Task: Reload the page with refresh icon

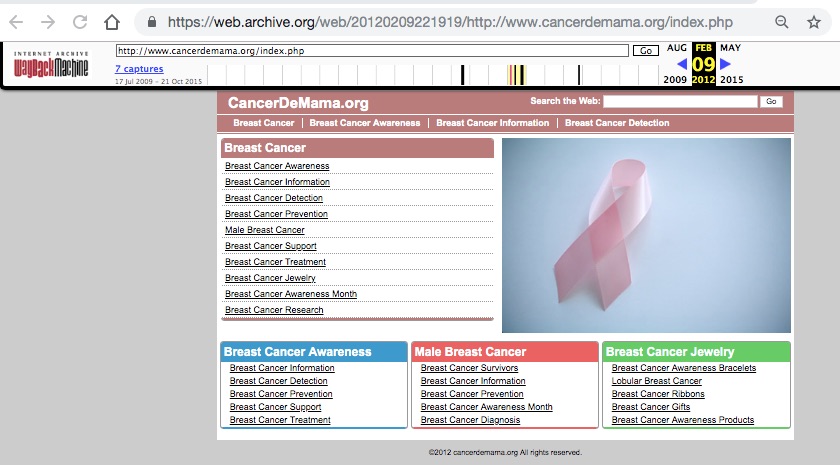Action: (80, 21)
